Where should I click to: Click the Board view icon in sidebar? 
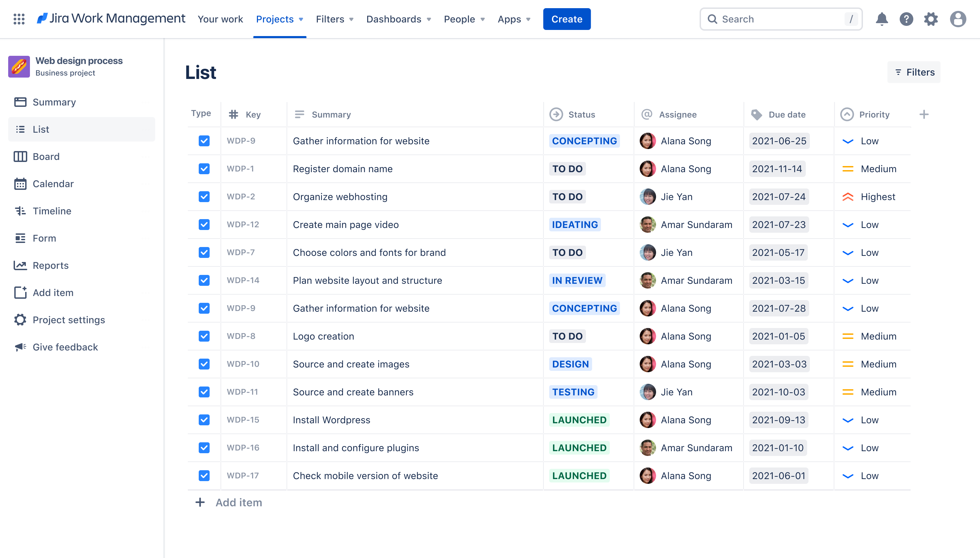click(x=19, y=155)
